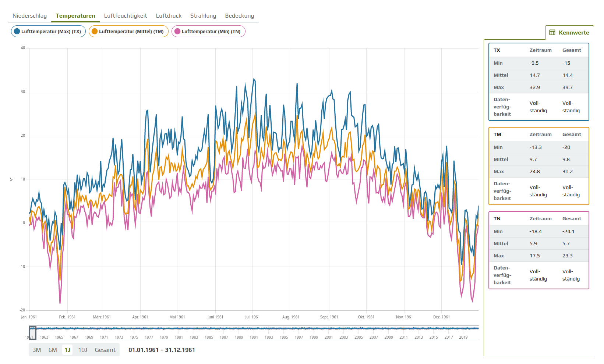Image resolution: width=604 pixels, height=364 pixels.
Task: Click TM Mittel Gesamt value 9.8
Action: tap(566, 160)
